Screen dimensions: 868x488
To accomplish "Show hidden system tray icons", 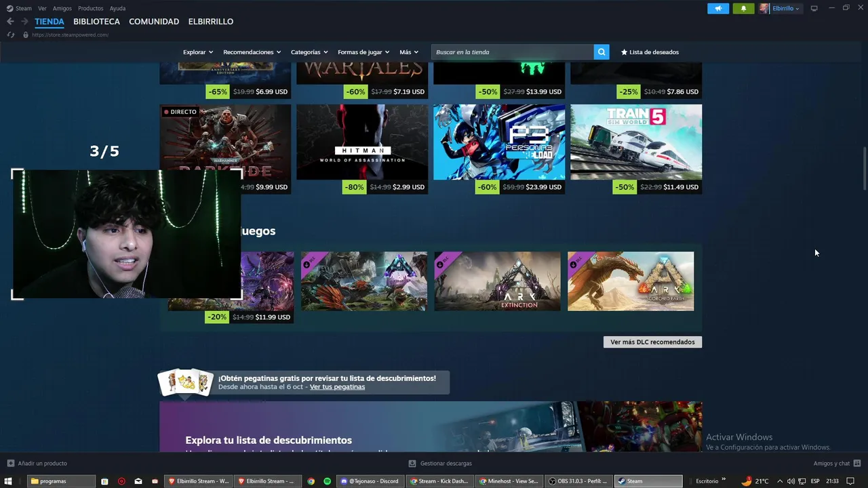I will click(x=779, y=481).
